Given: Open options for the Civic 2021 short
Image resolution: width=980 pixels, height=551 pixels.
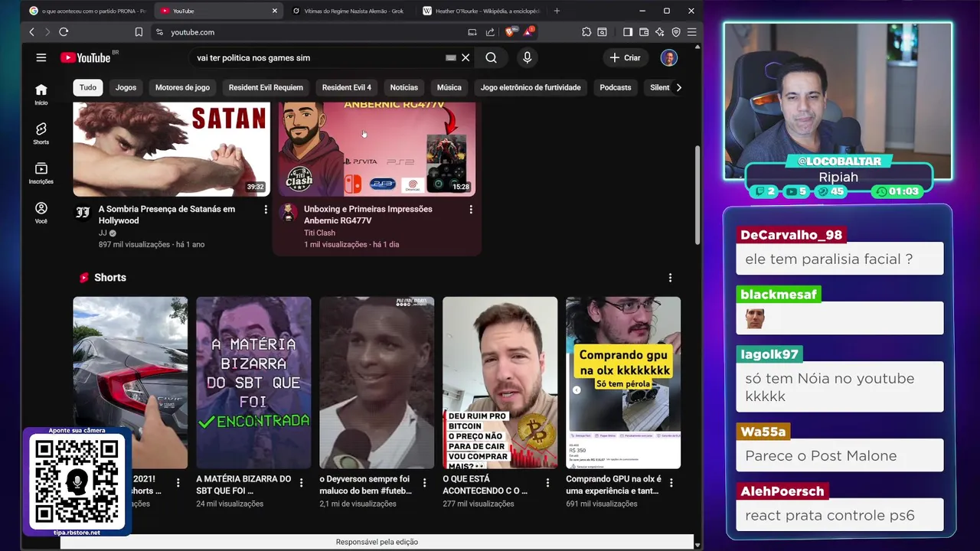Looking at the screenshot, I should 178,483.
